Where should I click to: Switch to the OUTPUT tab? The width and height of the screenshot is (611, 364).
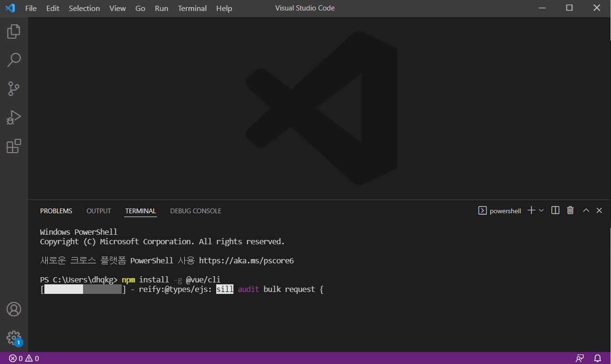99,211
